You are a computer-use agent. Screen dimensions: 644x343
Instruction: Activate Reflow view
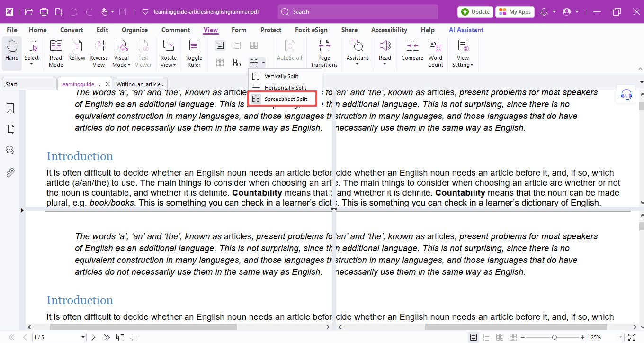click(77, 50)
